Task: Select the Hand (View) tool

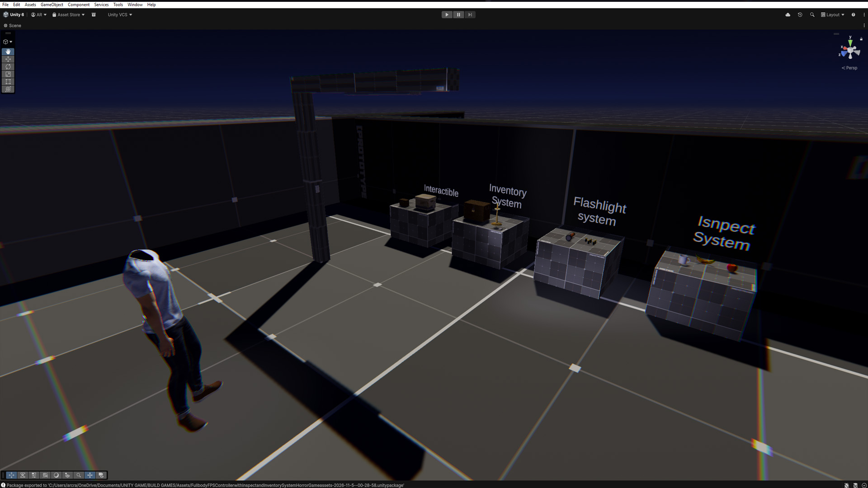Action: tap(8, 52)
